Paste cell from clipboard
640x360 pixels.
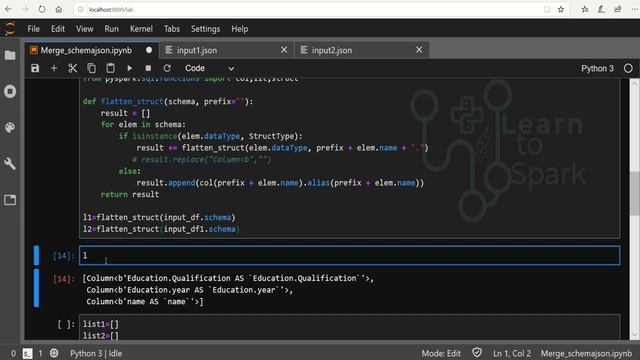[110, 68]
